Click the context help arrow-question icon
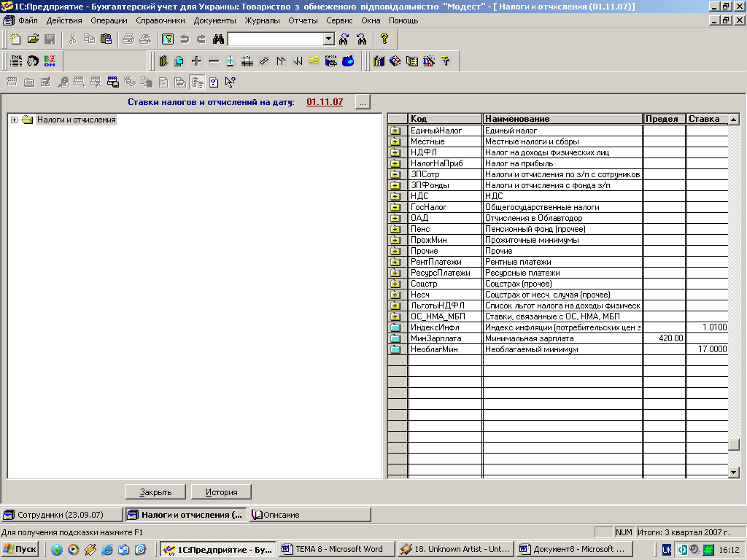747x560 pixels. (231, 82)
